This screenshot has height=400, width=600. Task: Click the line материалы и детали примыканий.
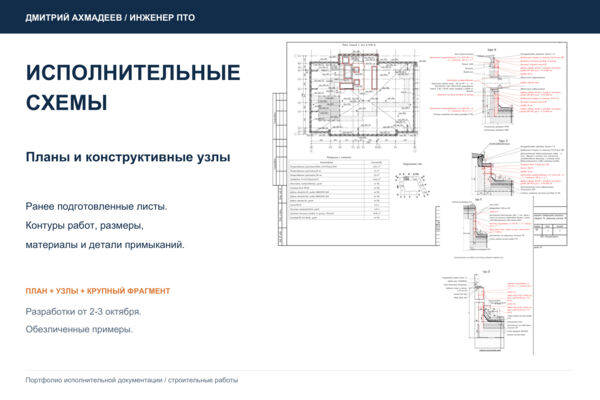pos(105,245)
